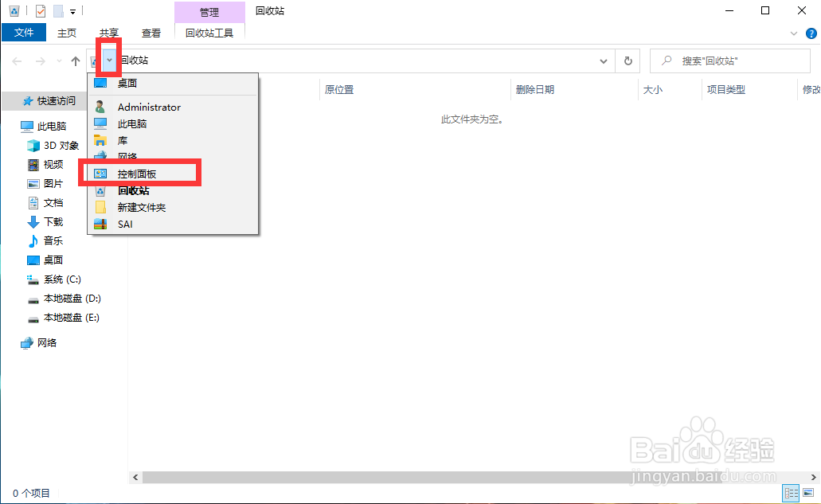Open the customize quick access toolbar dropdown

point(72,11)
